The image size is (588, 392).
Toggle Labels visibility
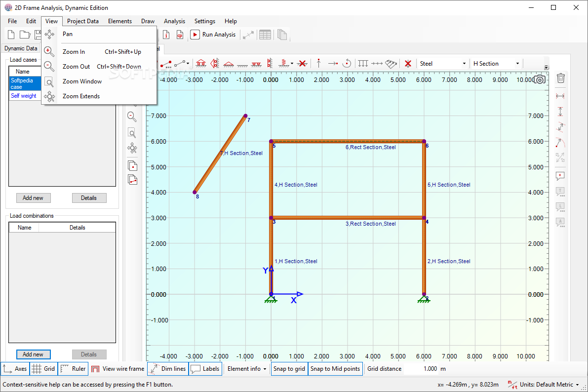[205, 369]
